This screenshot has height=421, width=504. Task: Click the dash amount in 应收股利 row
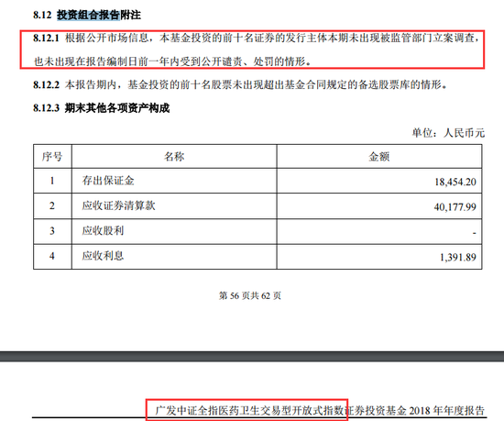[x=475, y=232]
